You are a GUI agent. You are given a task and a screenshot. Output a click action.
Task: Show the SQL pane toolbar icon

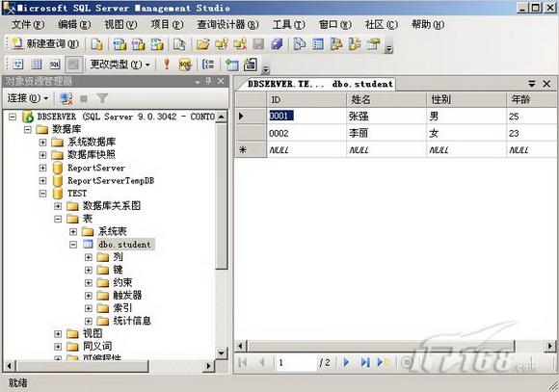[55, 65]
